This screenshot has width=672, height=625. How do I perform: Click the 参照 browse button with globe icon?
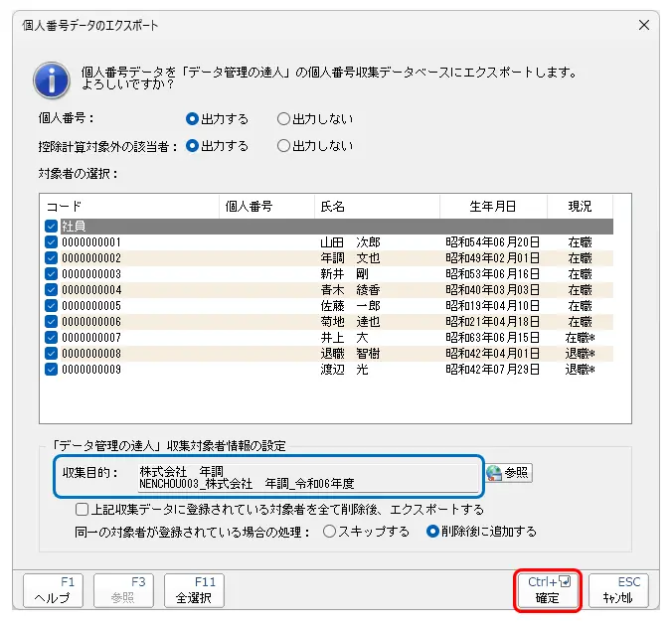click(x=508, y=473)
